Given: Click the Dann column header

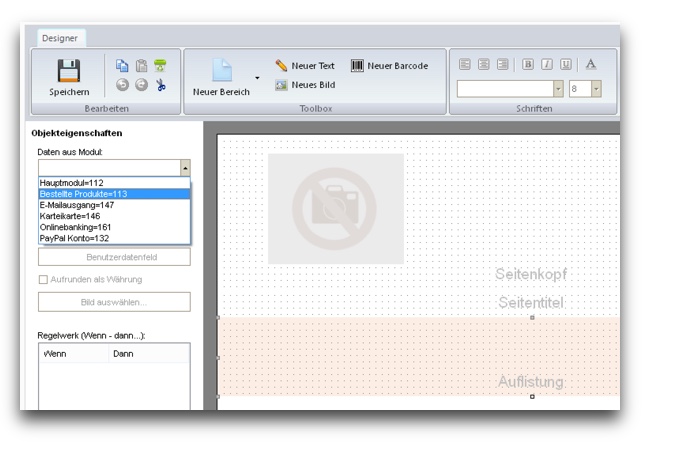Looking at the screenshot, I should point(149,354).
